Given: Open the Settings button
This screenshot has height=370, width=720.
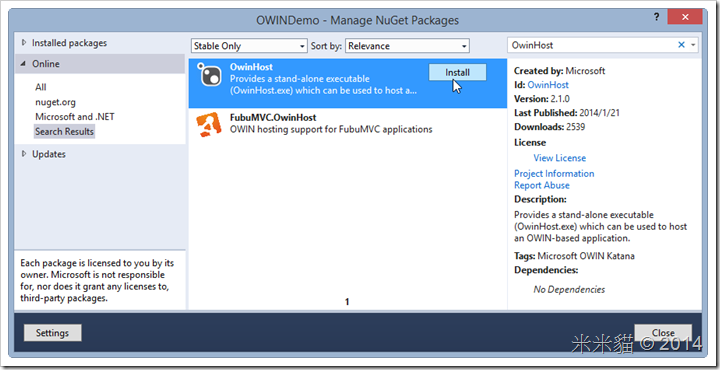Looking at the screenshot, I should click(52, 333).
